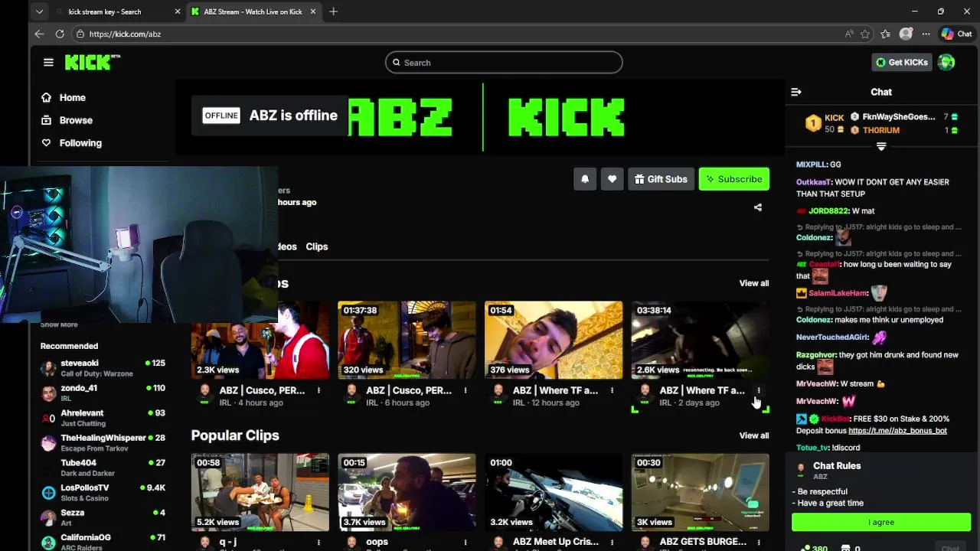Open recommended channel Tube404
Screen dimensions: 980x551
pos(103,468)
